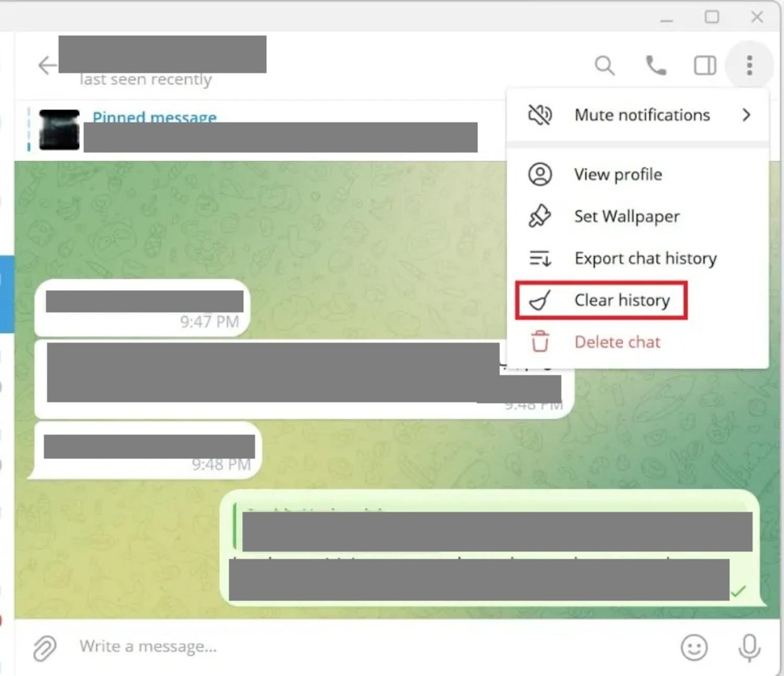Expand the Mute notifications chevron arrow
This screenshot has height=676, width=784.
[746, 115]
